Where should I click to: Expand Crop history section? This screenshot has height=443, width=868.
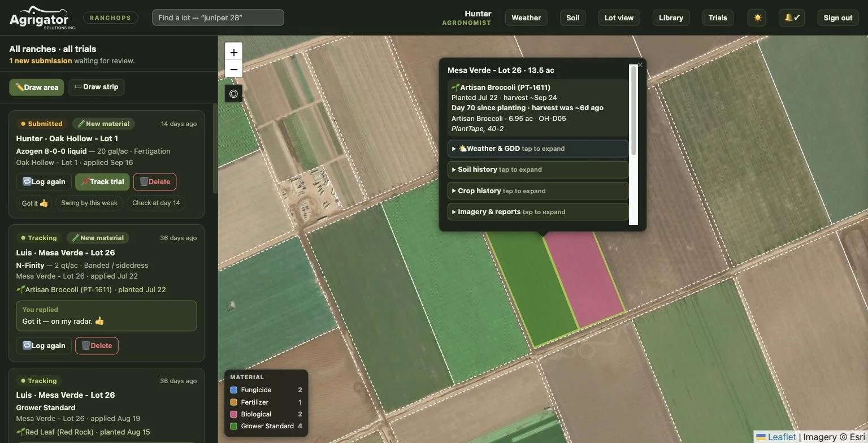pos(538,191)
